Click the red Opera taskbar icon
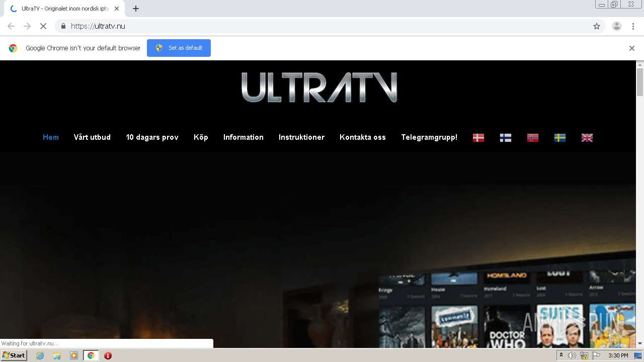This screenshot has width=644, height=362. [x=108, y=355]
